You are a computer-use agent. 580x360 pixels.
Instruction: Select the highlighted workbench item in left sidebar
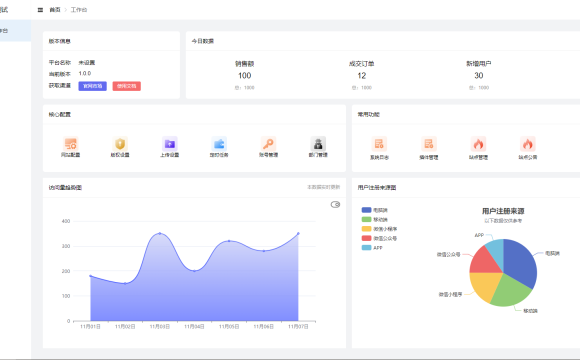click(x=15, y=31)
